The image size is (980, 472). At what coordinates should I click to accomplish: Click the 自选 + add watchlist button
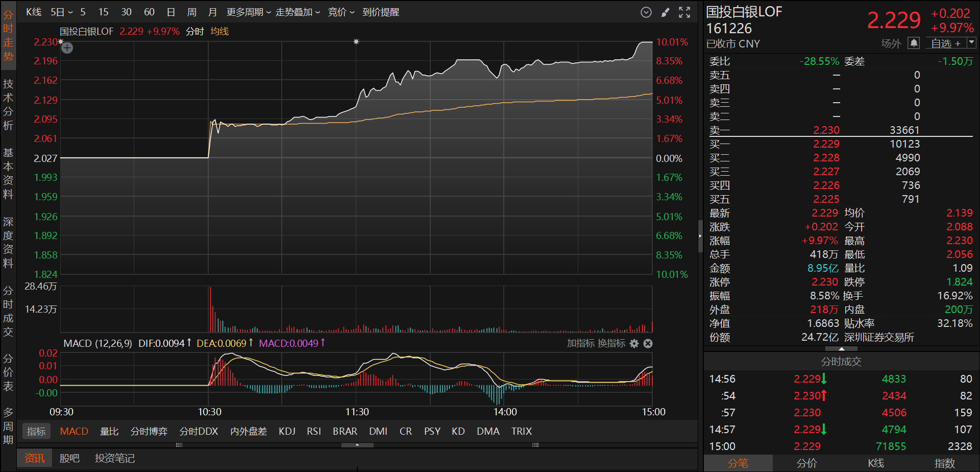(x=945, y=43)
